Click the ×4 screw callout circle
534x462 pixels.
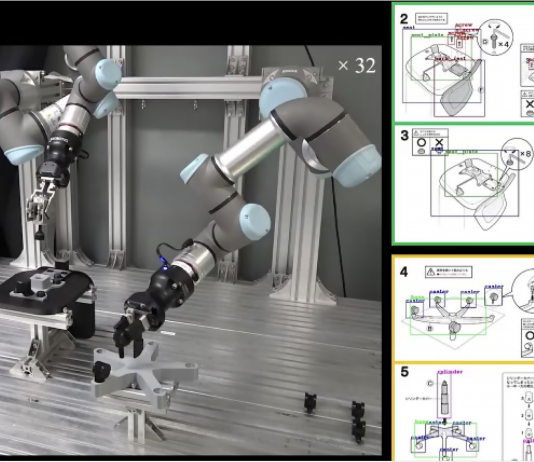(496, 37)
